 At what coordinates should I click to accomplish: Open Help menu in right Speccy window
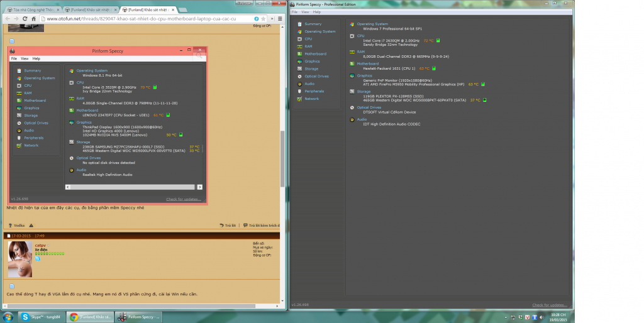coord(316,12)
